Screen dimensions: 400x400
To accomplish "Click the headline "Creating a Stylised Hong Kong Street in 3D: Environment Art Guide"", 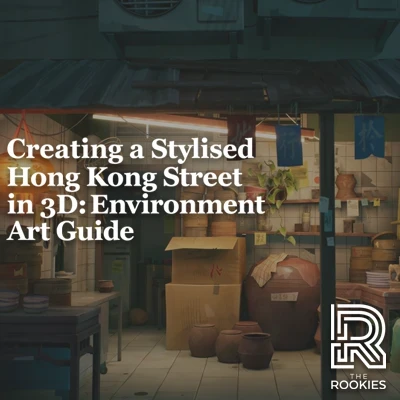I will point(136,189).
